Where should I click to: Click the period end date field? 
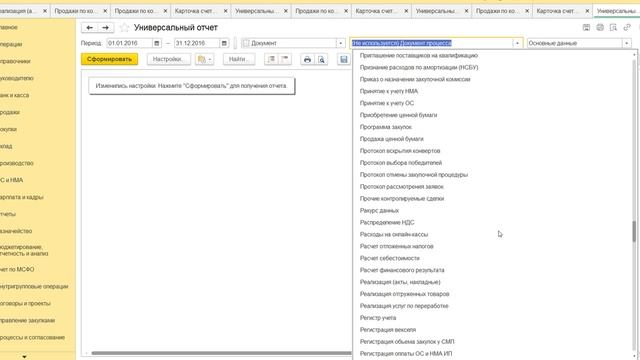point(197,43)
